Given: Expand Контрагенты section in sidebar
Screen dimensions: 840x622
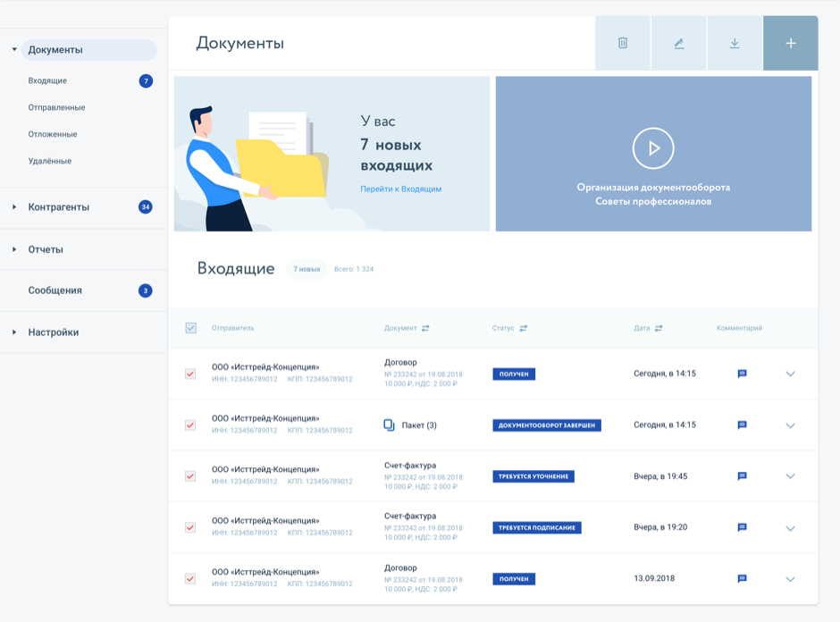Looking at the screenshot, I should (14, 207).
